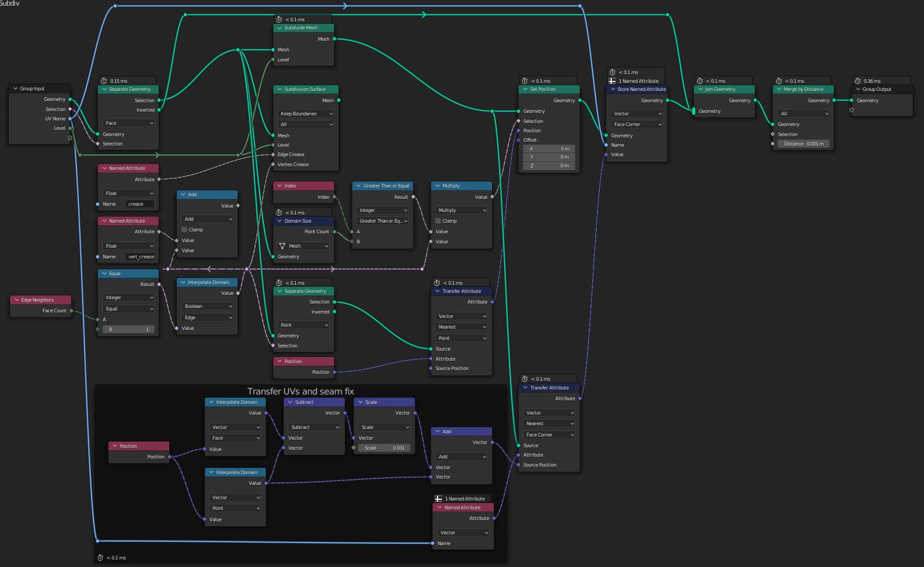The image size is (924, 567).
Task: Enable Clamp checkbox in the Add math node
Action: (x=184, y=230)
